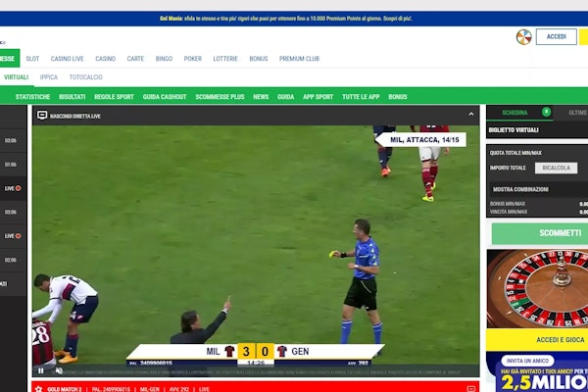The height and width of the screenshot is (392, 588).
Task: Click the SCOMMETTI button
Action: pyautogui.click(x=540, y=233)
